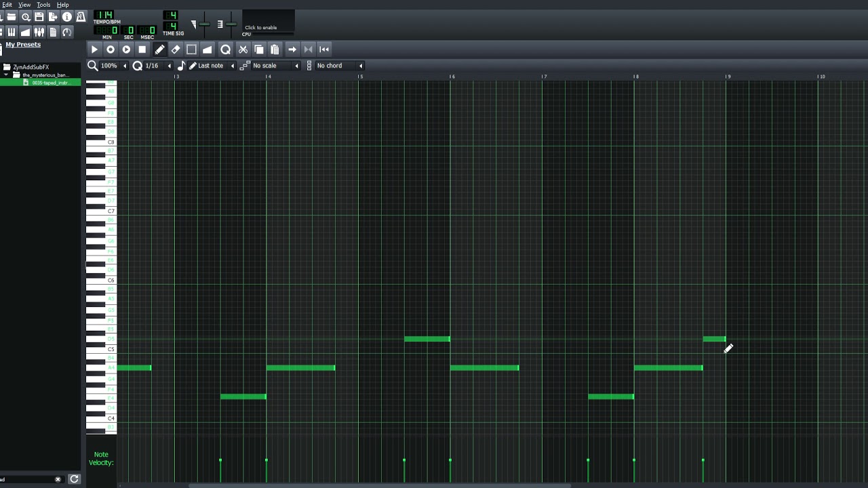Click the tempo BPM display showing 114

(x=104, y=15)
